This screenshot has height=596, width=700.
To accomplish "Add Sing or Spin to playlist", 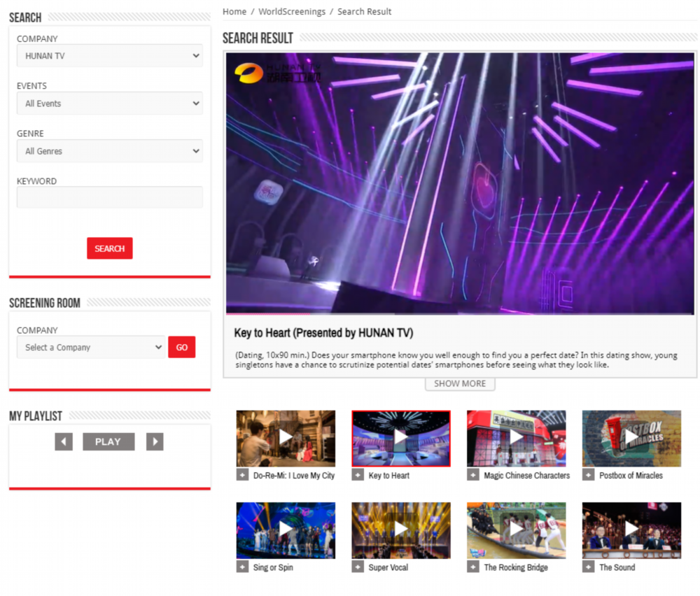I will pos(242,567).
